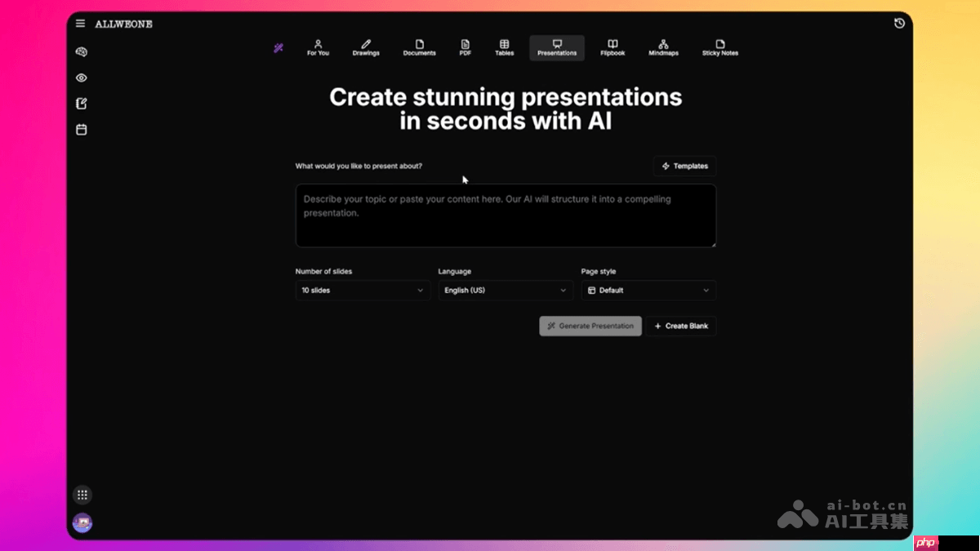Select the Sticky Notes tool
This screenshot has width=980, height=551.
coord(719,47)
